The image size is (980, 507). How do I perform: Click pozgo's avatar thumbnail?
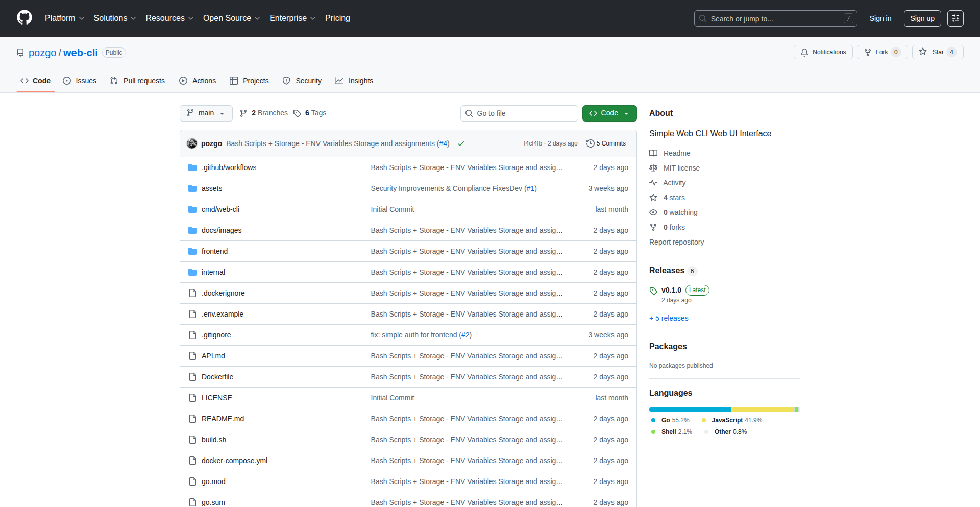pos(192,143)
